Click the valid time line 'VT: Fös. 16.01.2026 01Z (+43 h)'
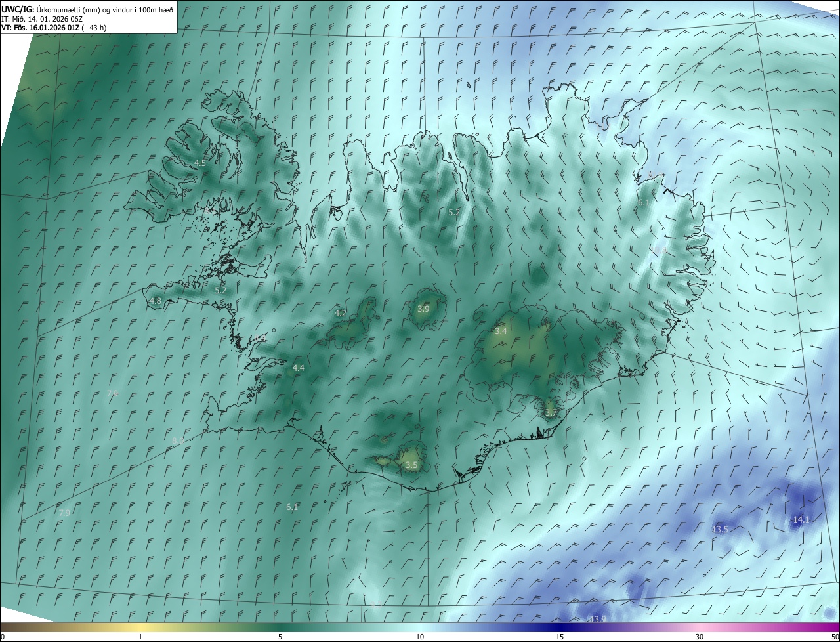The image size is (840, 642). [54, 28]
